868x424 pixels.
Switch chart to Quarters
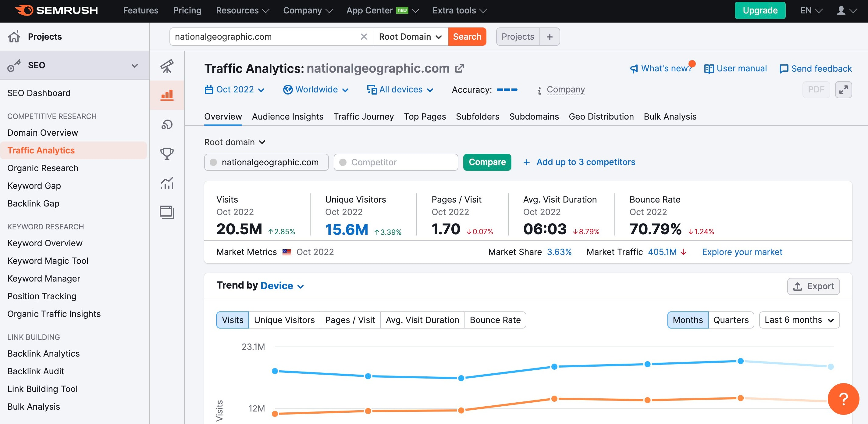coord(731,319)
